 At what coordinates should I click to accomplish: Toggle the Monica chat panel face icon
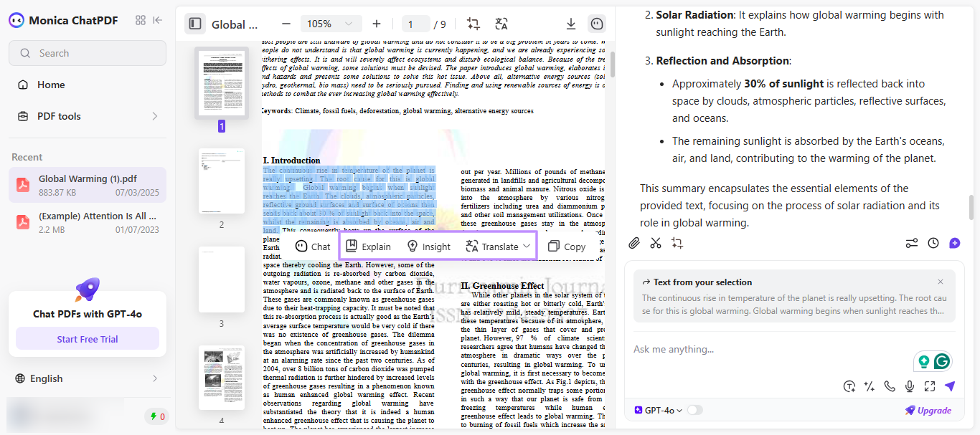[597, 24]
